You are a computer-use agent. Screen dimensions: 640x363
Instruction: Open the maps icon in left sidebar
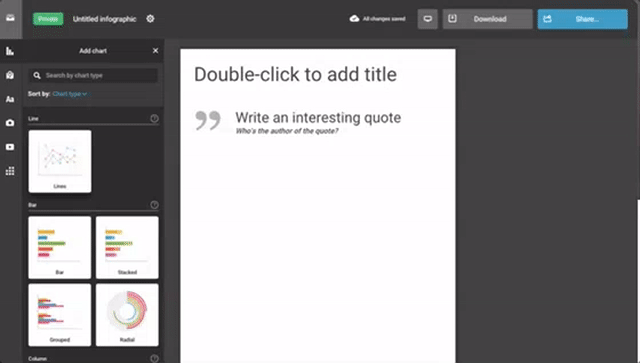[x=10, y=75]
